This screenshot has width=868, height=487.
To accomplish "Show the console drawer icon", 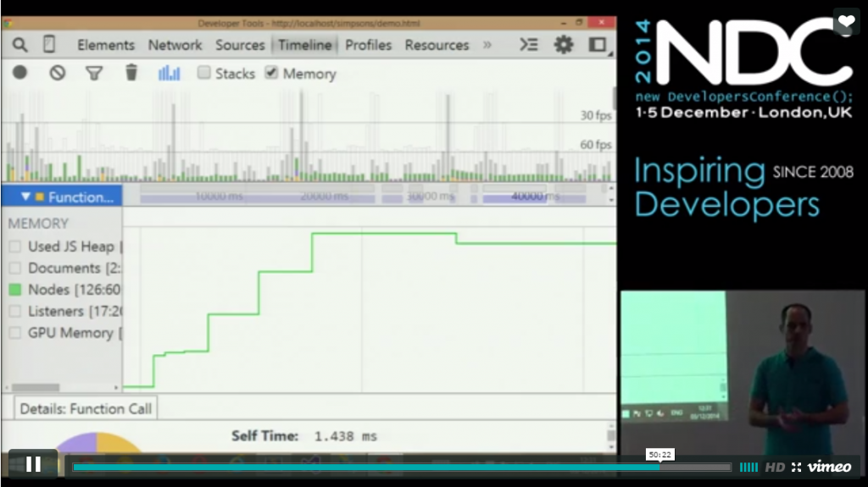I will tap(529, 45).
